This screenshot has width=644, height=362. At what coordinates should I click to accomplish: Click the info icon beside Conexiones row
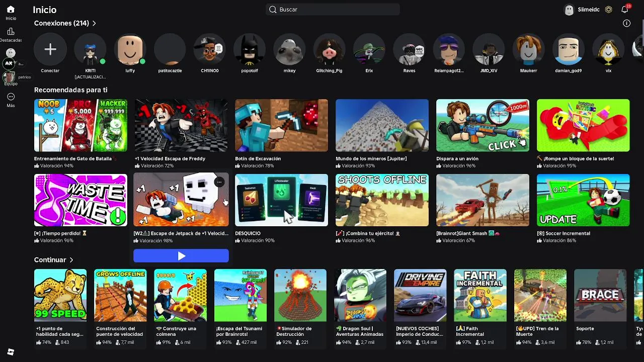pos(626,23)
